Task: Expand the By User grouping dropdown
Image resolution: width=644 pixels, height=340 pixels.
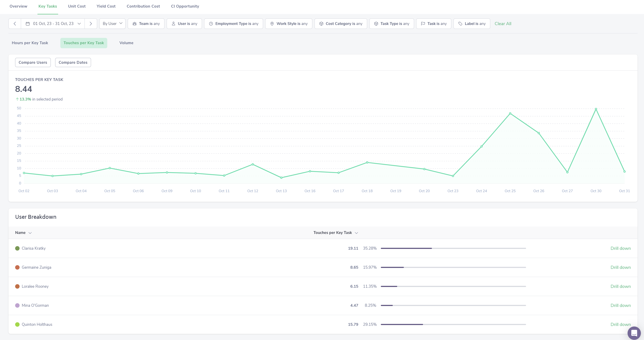Action: pos(112,23)
